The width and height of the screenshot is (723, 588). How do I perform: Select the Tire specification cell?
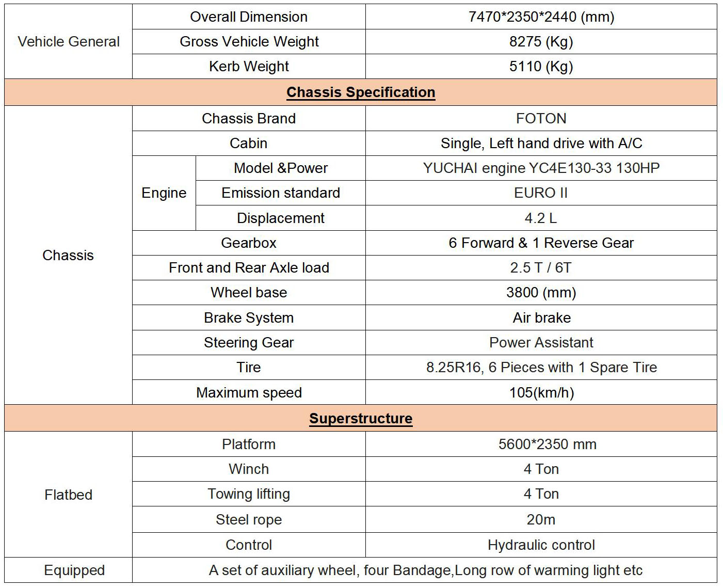coord(541,367)
